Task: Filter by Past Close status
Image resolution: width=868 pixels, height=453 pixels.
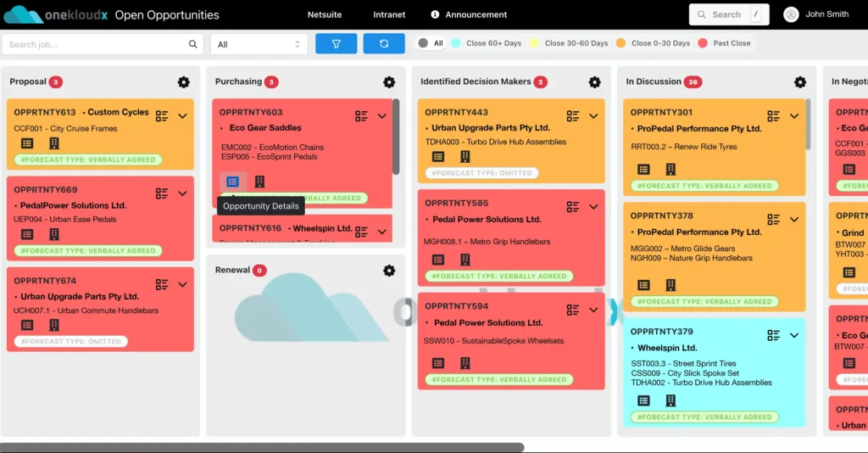Action: [724, 43]
